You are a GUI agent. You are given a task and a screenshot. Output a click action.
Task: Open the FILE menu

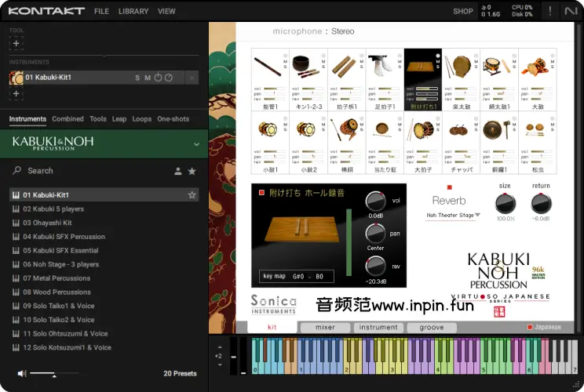click(101, 11)
